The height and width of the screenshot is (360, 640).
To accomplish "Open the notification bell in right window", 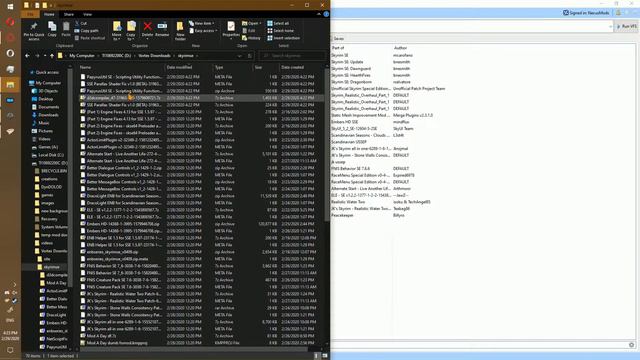I will click(618, 13).
